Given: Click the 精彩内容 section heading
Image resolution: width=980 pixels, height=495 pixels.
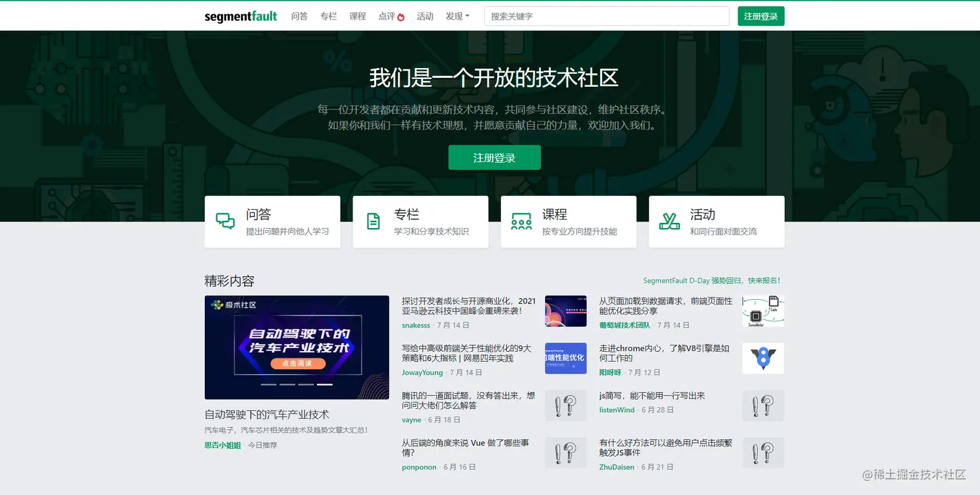Looking at the screenshot, I should [x=229, y=281].
